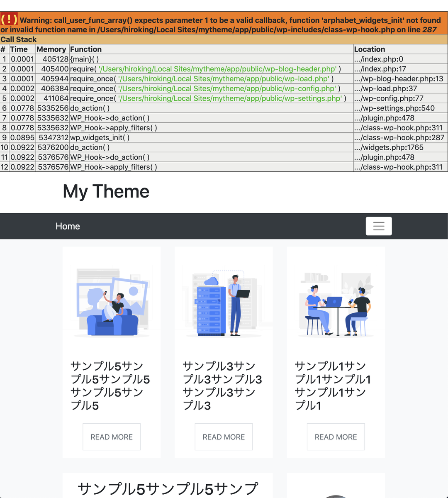Click the {main}( ) function cell
The image size is (448, 498).
(x=211, y=59)
